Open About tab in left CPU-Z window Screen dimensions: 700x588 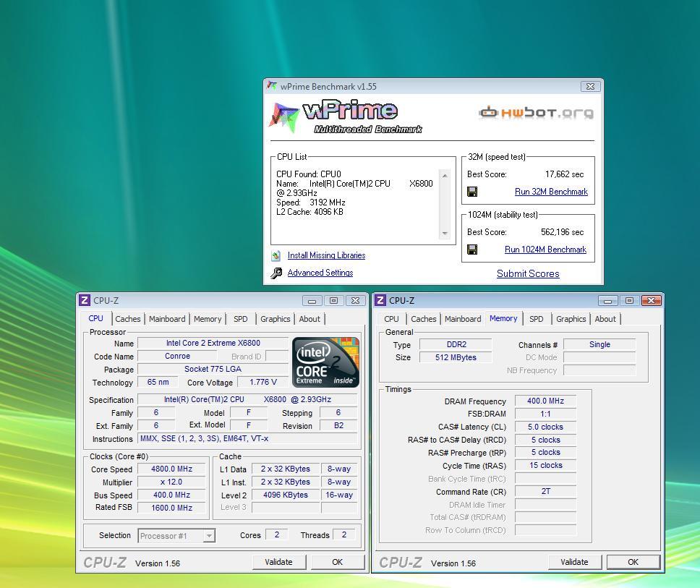click(x=310, y=319)
